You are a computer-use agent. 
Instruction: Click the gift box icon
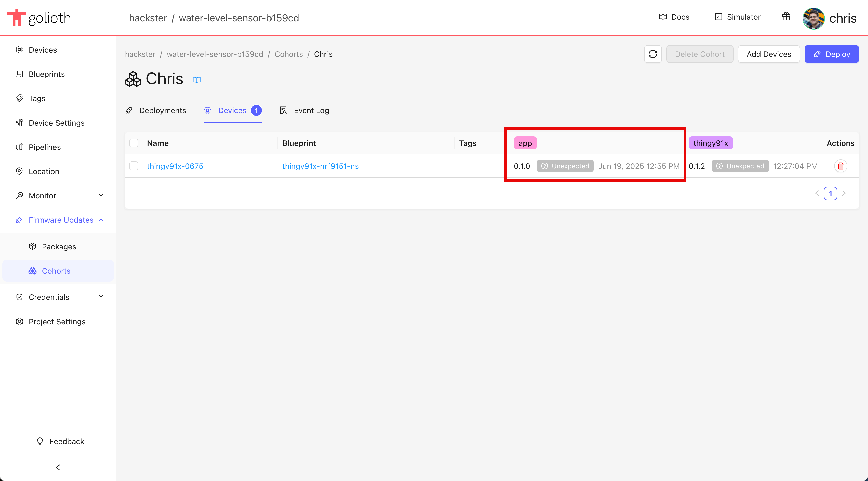click(x=786, y=17)
